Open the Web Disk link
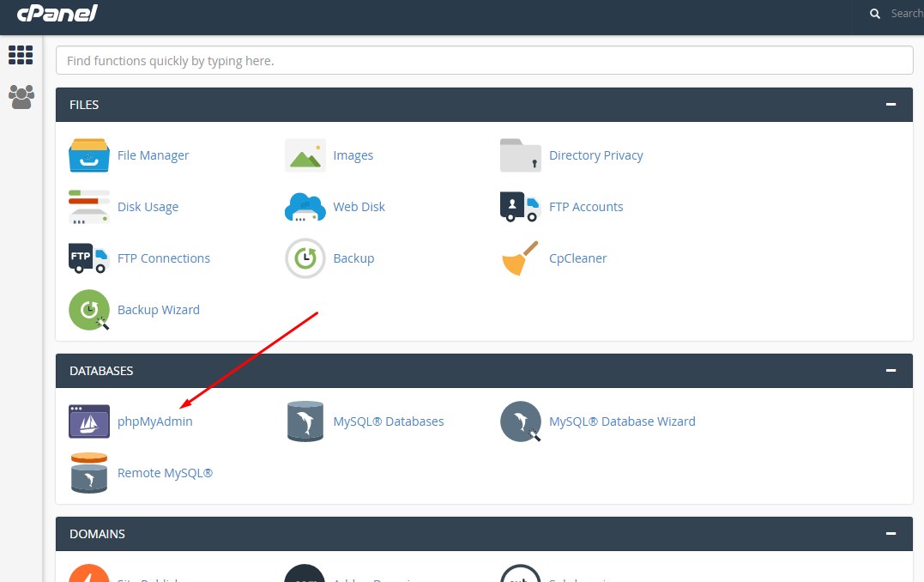Screen dimensions: 924x582 pos(359,207)
